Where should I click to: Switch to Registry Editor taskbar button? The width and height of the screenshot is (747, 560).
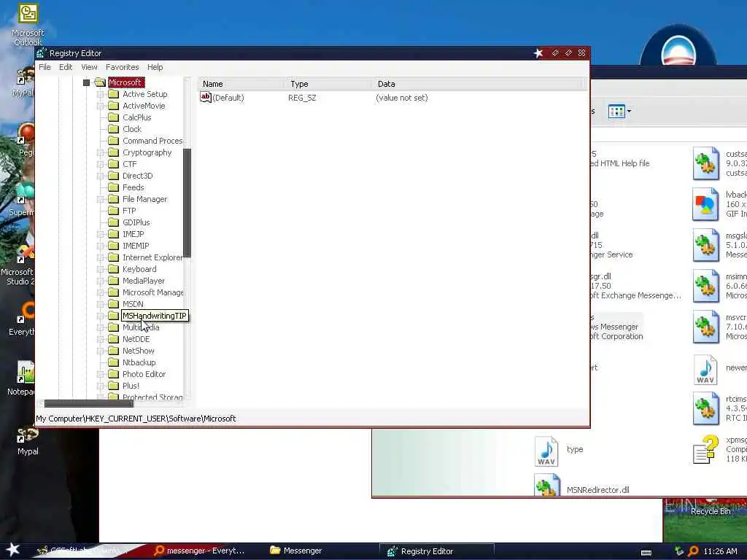pyautogui.click(x=436, y=551)
